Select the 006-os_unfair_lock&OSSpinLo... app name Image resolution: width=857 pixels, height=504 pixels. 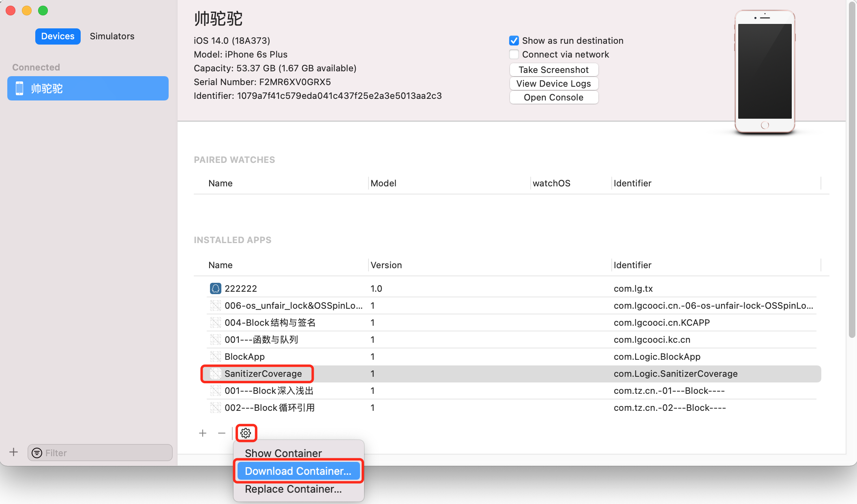[294, 305]
